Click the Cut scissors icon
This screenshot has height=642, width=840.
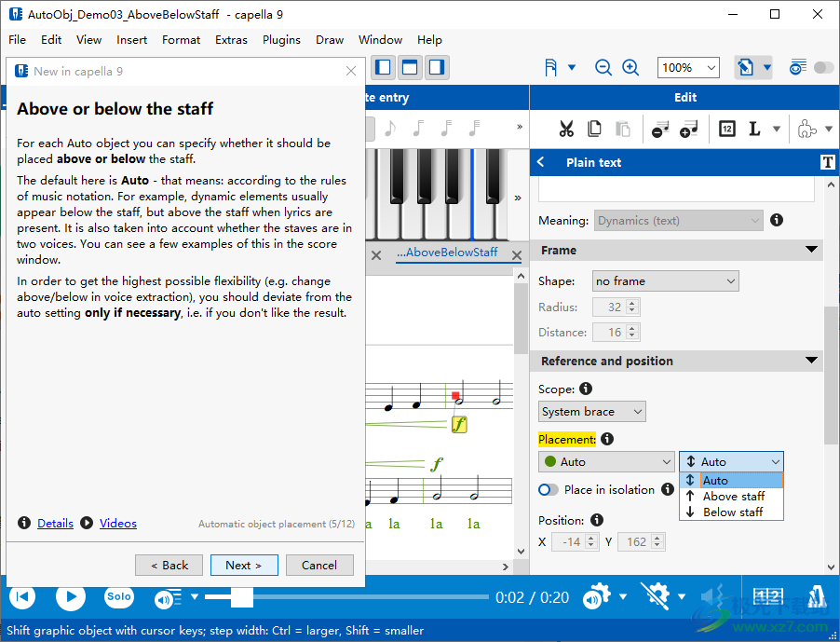click(x=566, y=129)
